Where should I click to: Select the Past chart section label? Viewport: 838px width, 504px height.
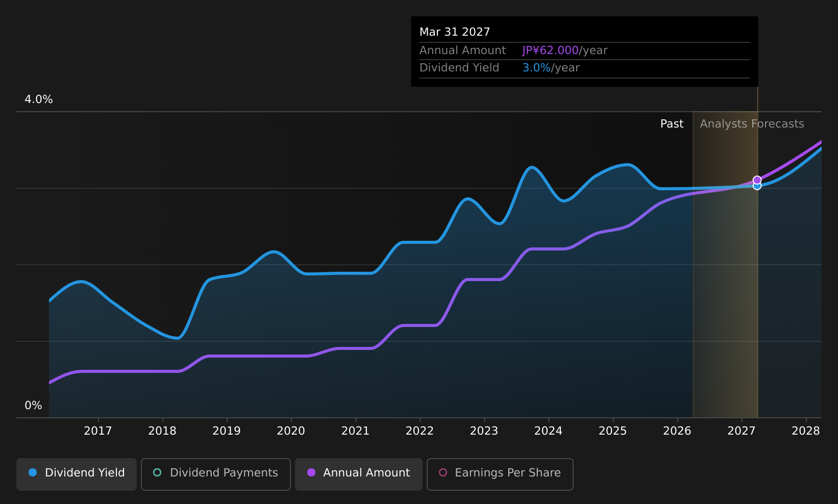click(x=672, y=123)
